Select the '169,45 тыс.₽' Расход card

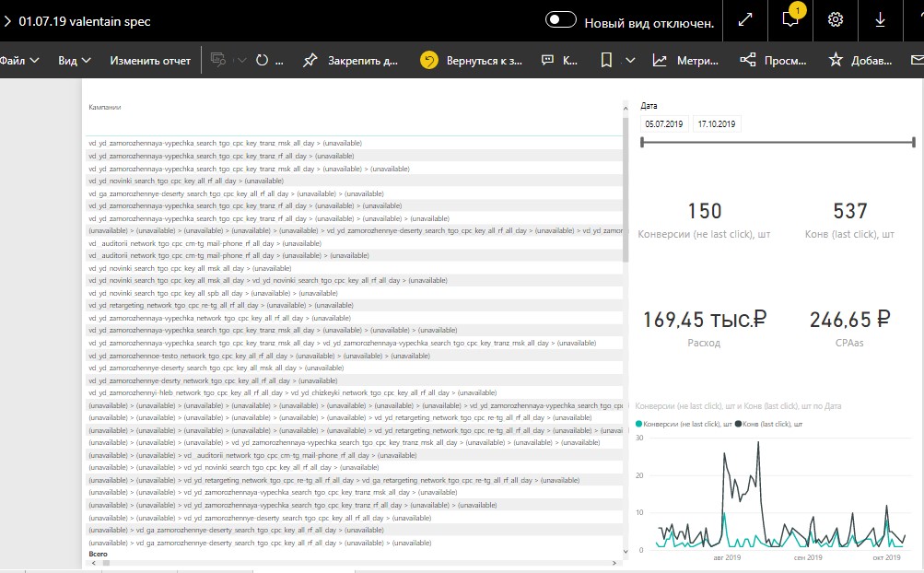pos(704,328)
